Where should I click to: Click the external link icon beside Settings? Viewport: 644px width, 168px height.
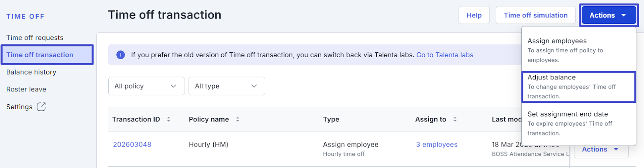(41, 107)
